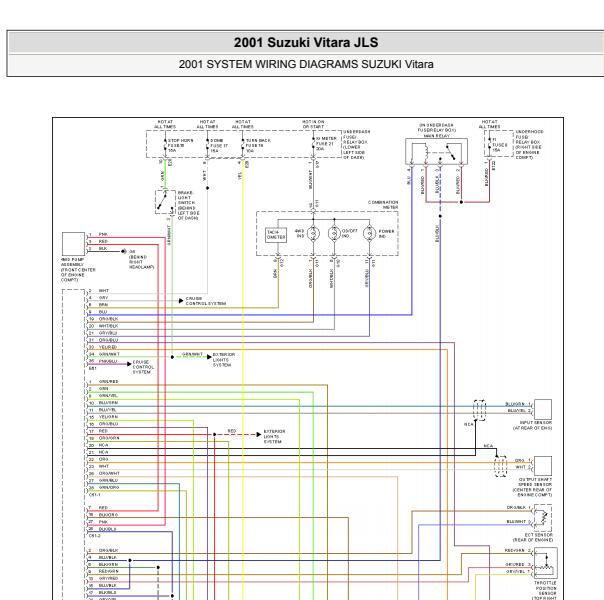The height and width of the screenshot is (600, 604).
Task: Click the 4WD indicator lamp symbol
Action: [313, 233]
